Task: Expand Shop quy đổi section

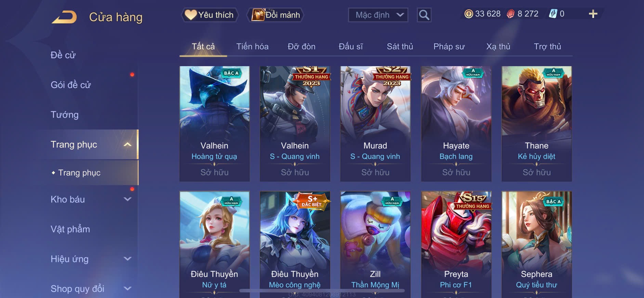Action: click(127, 288)
